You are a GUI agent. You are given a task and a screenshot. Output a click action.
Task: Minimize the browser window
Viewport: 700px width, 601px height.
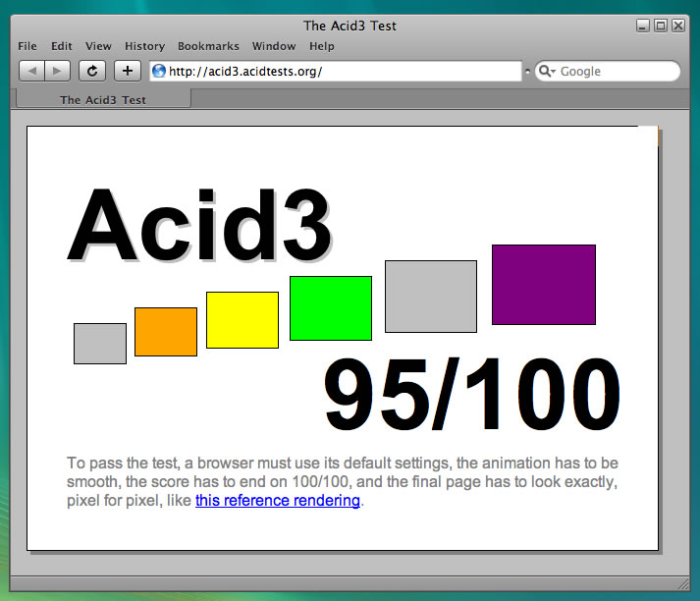(x=643, y=26)
